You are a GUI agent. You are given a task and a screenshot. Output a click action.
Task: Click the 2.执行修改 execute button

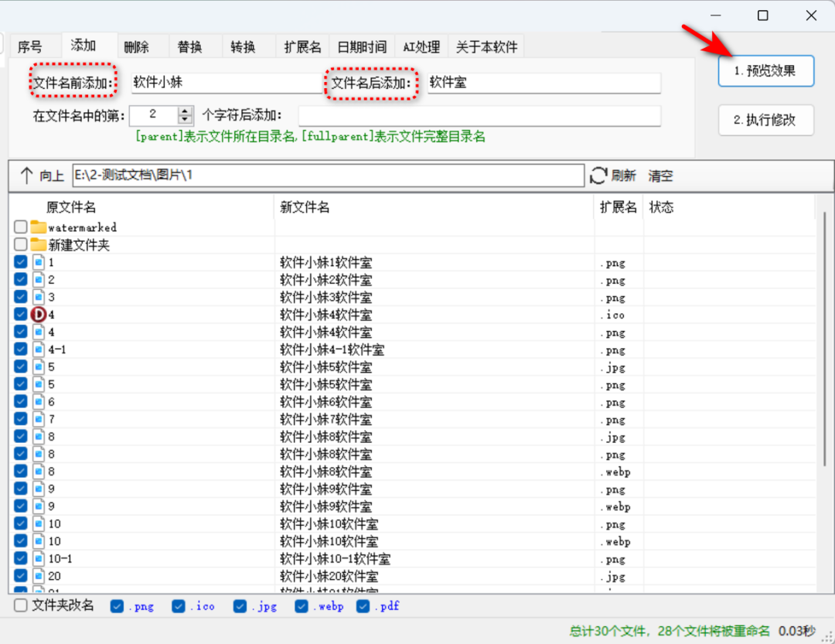pos(765,120)
